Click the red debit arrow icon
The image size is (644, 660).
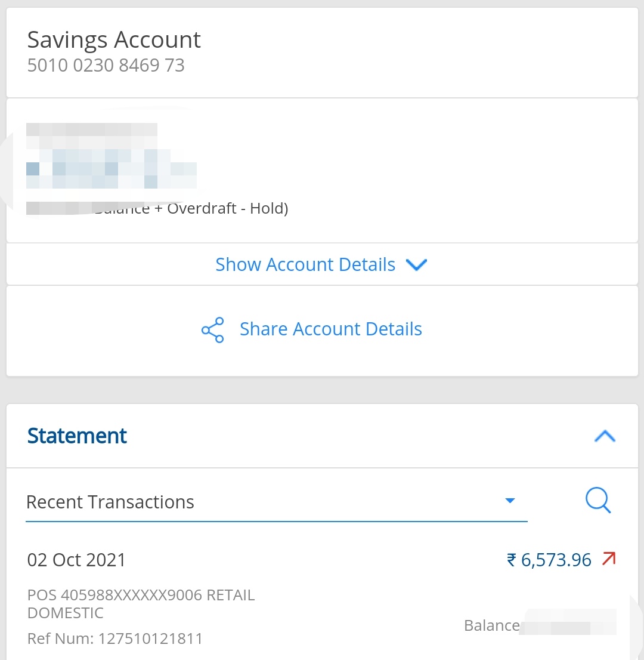pos(608,559)
